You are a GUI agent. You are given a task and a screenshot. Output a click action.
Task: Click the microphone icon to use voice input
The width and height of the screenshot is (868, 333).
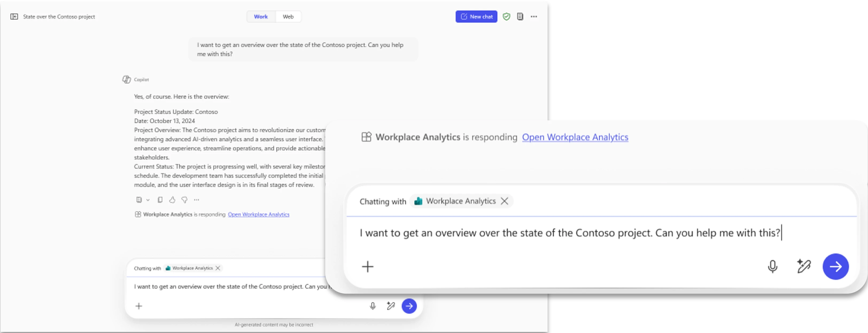coord(772,267)
